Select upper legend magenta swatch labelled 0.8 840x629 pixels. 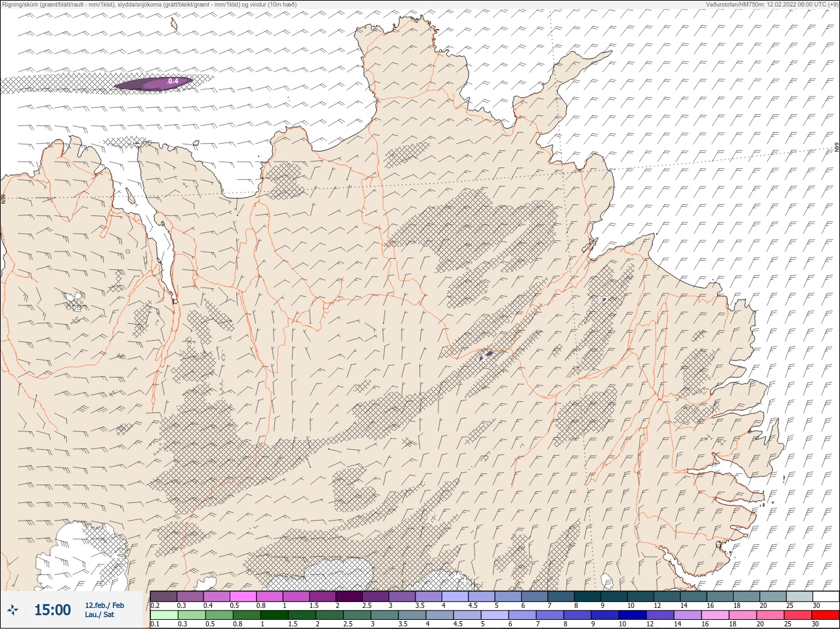[270, 596]
